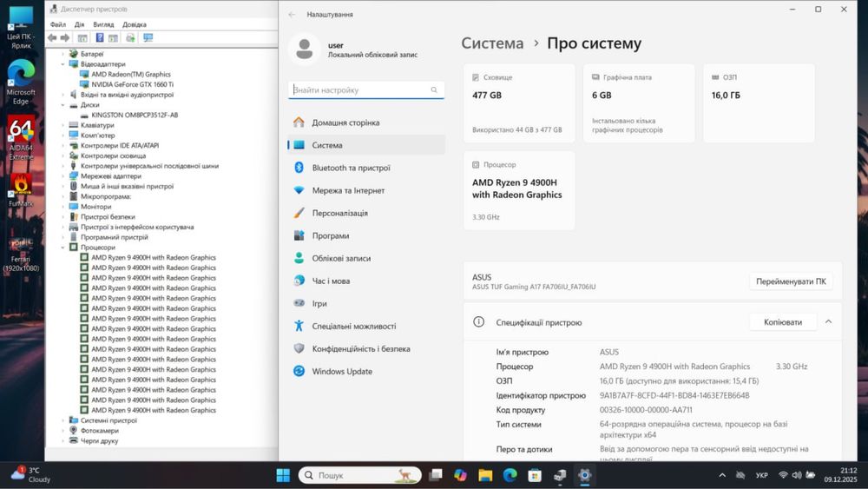Expand the Batteries (Батареї) tree node

click(62, 54)
